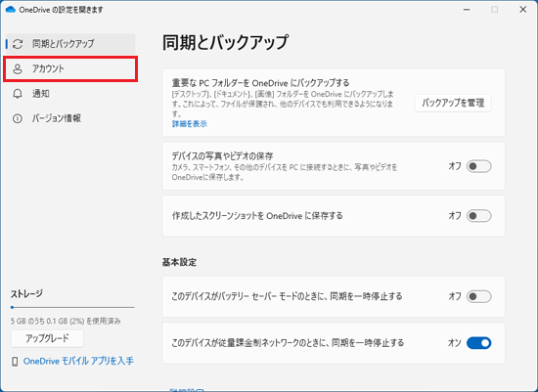The height and width of the screenshot is (392, 538).
Task: Minimize the OneDrive settings window
Action: (467, 10)
